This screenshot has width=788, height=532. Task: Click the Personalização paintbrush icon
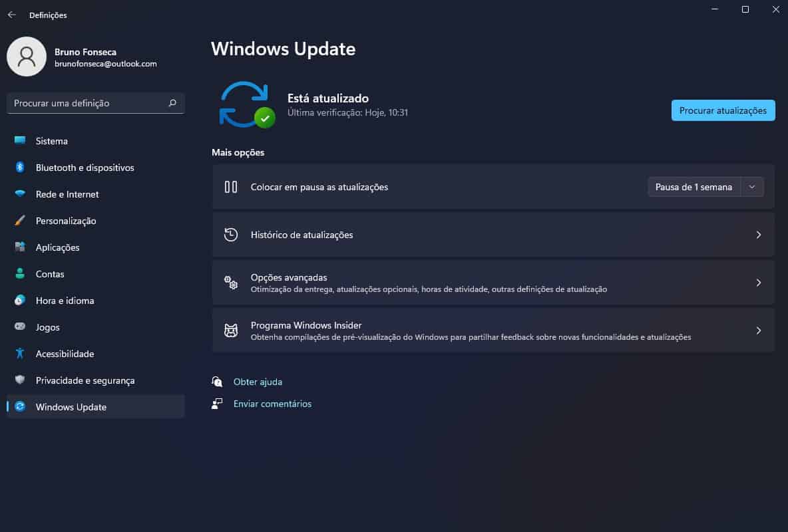click(x=20, y=221)
